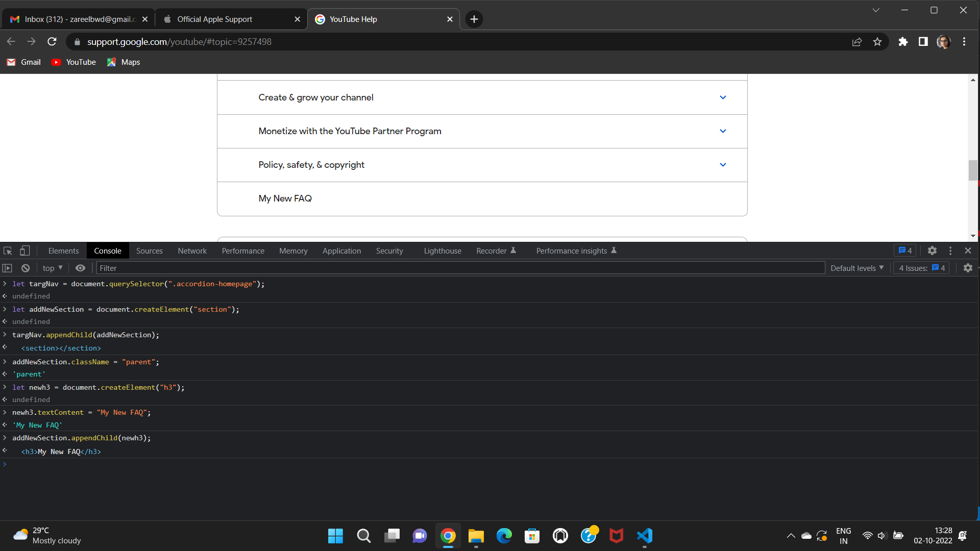This screenshot has height=551, width=980.
Task: Open DevTools settings gear icon
Action: click(x=932, y=251)
